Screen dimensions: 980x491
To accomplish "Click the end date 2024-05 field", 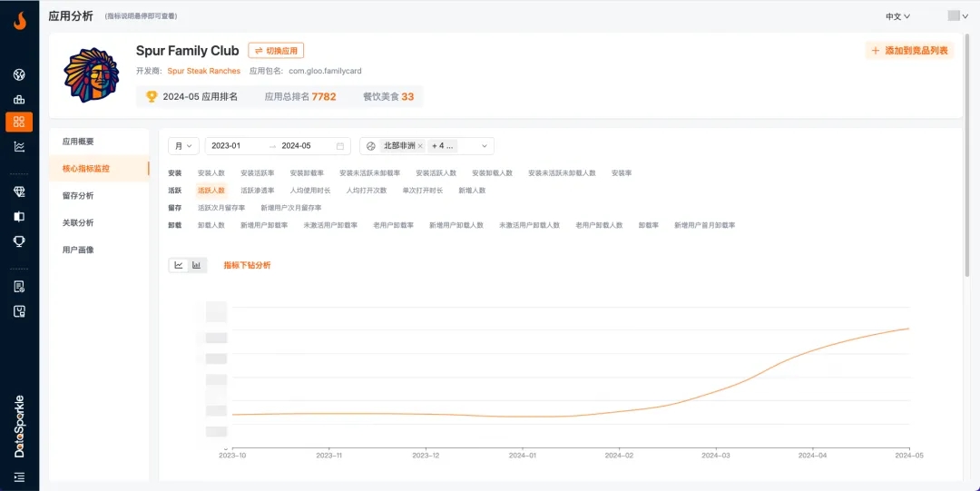I will (296, 146).
